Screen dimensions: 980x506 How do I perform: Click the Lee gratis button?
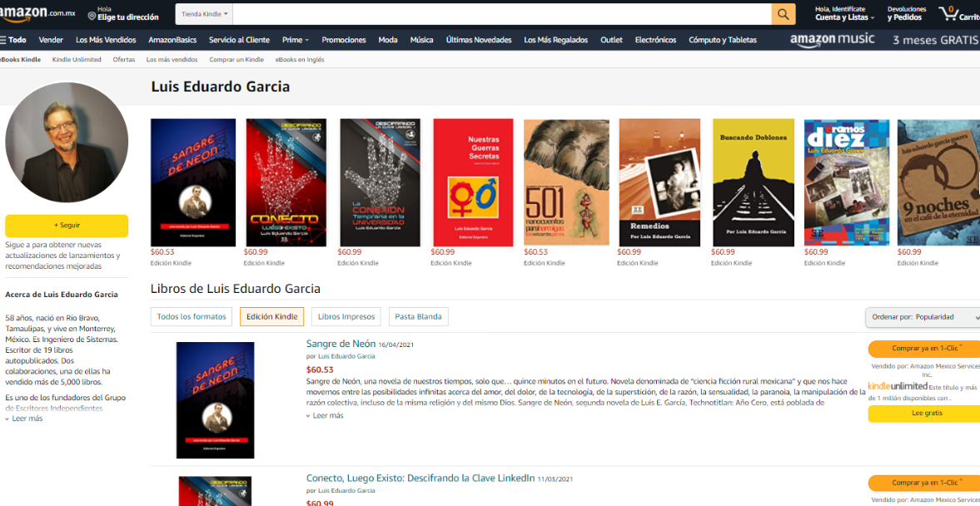point(926,414)
